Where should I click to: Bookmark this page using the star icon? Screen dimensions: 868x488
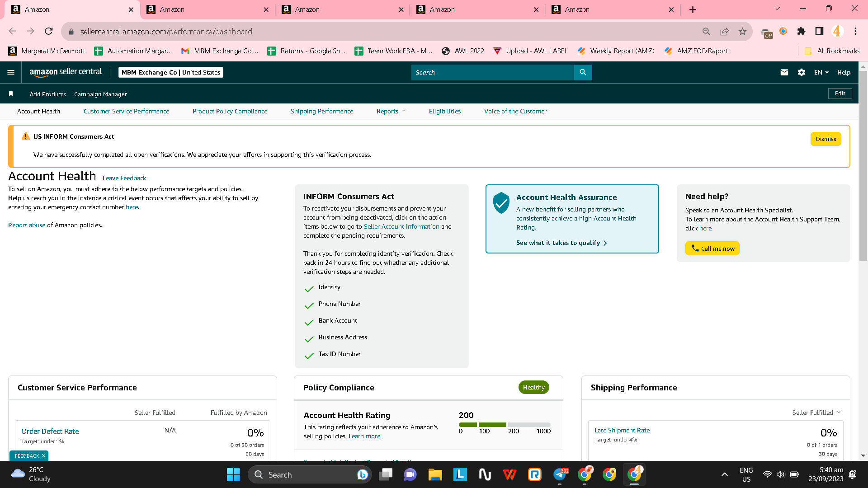[x=742, y=31]
